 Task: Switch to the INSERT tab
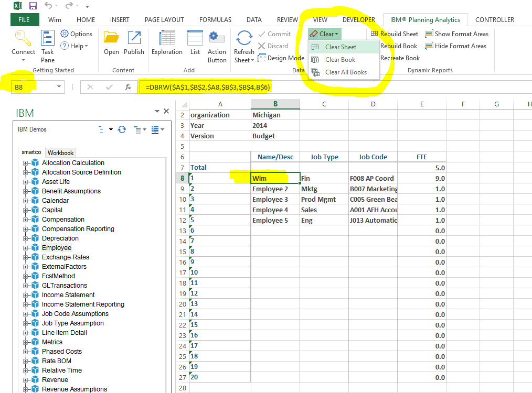[x=120, y=20]
